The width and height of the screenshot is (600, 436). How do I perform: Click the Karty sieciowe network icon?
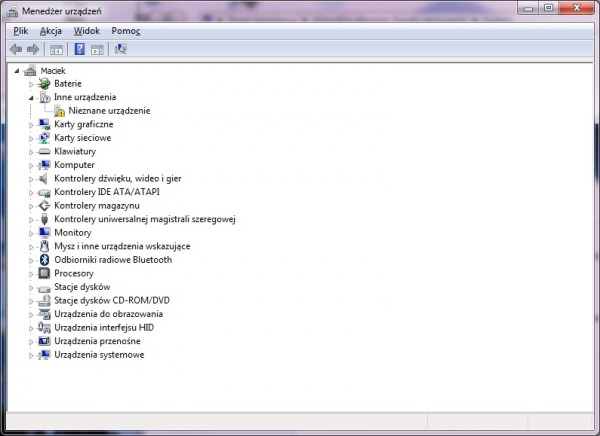(x=44, y=138)
